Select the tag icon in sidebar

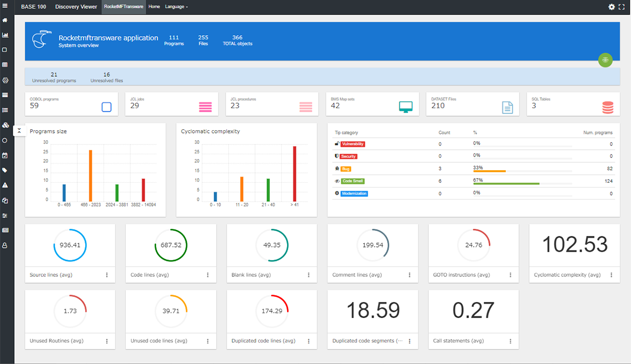[x=5, y=170]
